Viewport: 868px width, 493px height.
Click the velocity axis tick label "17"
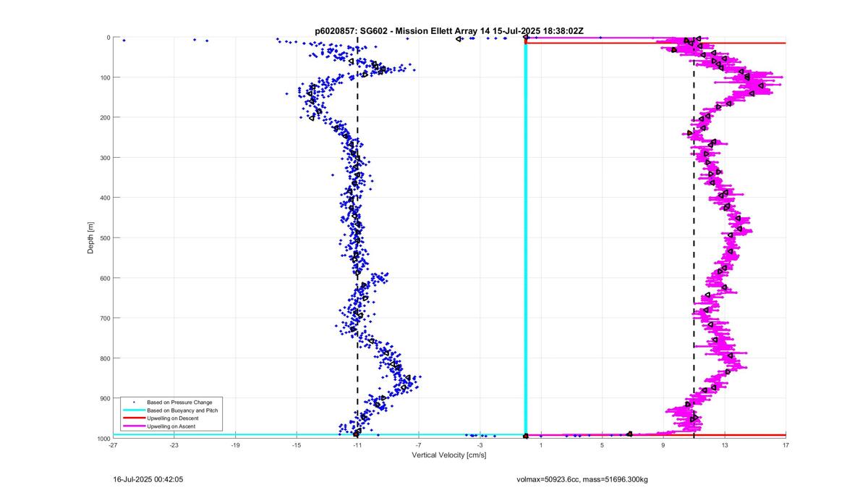(x=786, y=446)
